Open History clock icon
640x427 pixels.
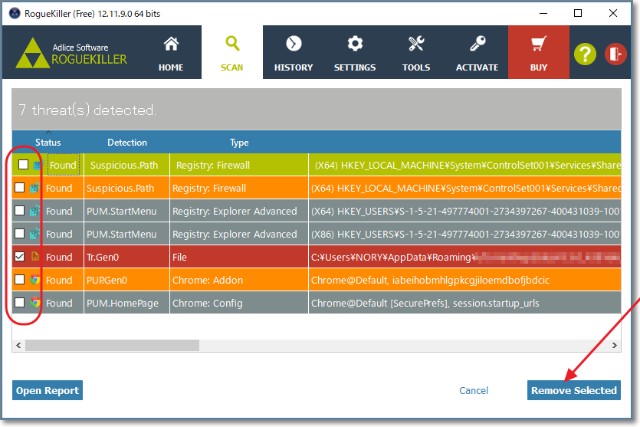click(293, 44)
